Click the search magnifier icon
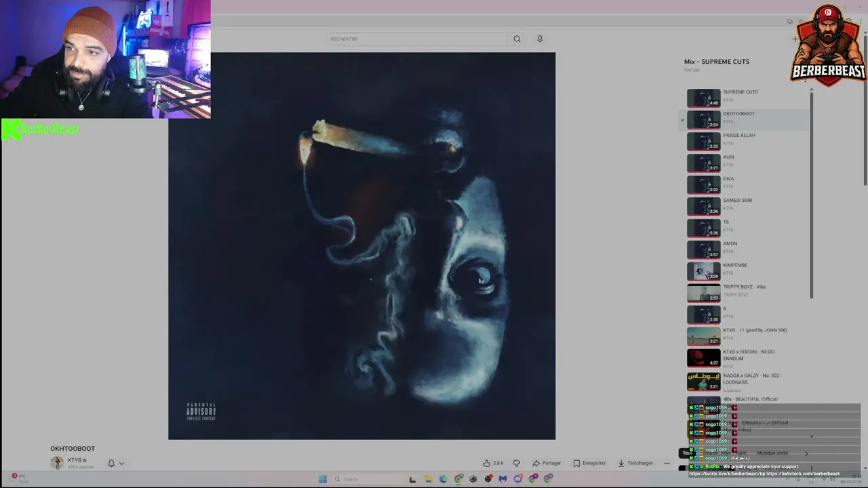The image size is (868, 488). pyautogui.click(x=517, y=39)
